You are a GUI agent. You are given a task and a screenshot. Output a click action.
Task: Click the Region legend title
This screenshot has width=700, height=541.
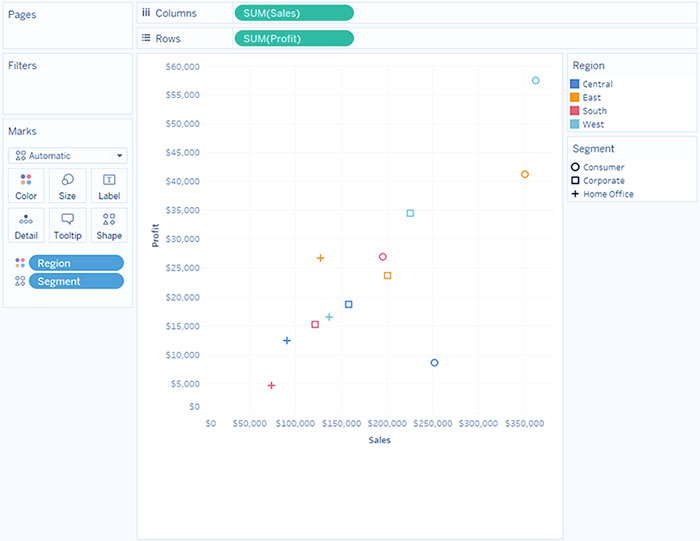[x=588, y=66]
